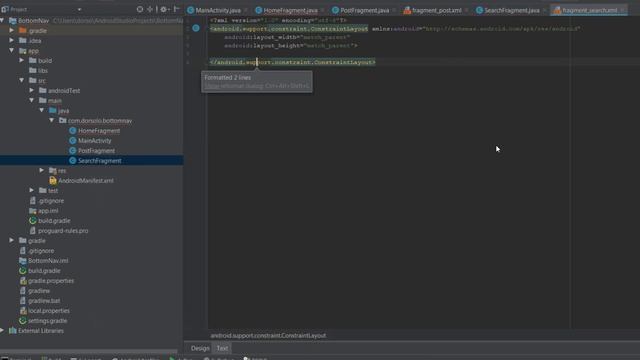
Task: Expand the test folder arrow
Action: pos(32,190)
